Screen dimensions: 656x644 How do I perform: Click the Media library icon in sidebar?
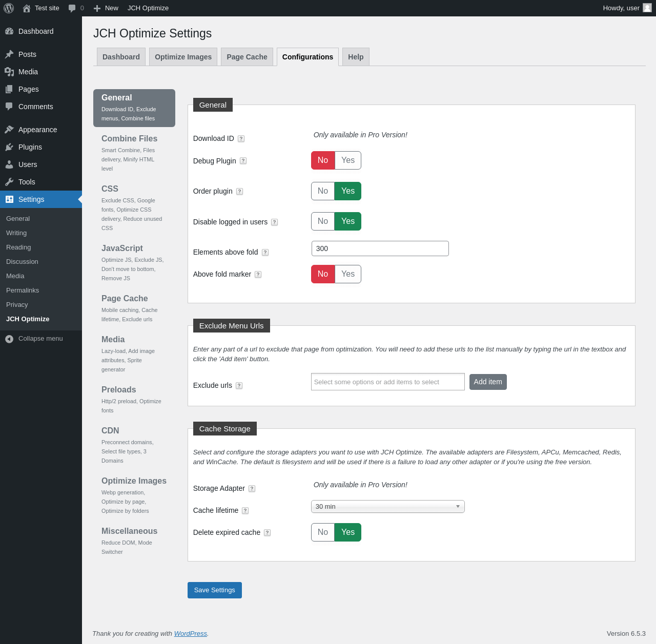tap(9, 72)
